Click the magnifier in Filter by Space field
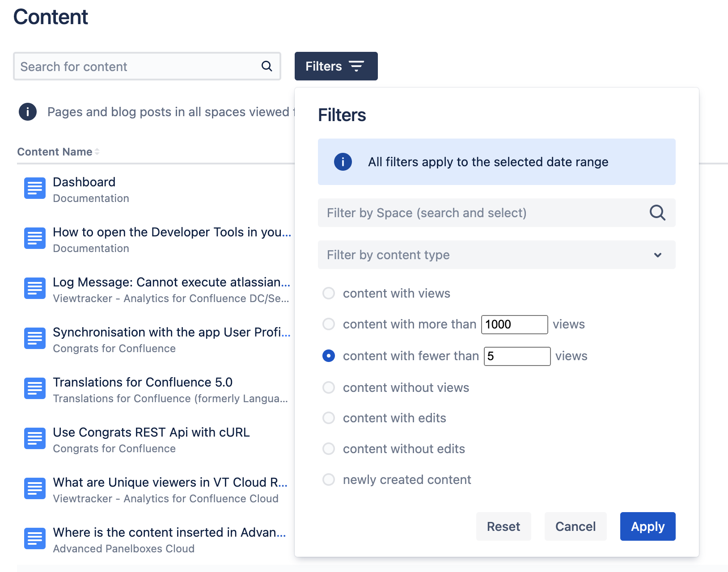The height and width of the screenshot is (572, 728). click(x=657, y=213)
